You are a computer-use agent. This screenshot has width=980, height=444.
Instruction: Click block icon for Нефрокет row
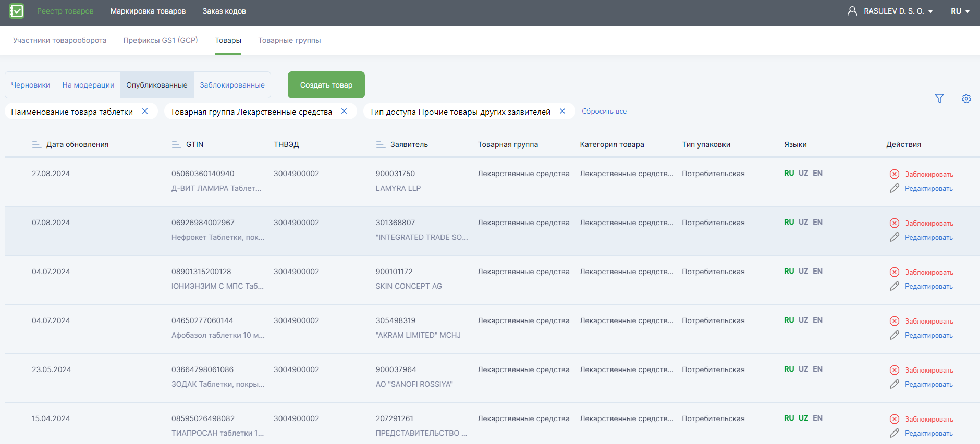coord(895,223)
